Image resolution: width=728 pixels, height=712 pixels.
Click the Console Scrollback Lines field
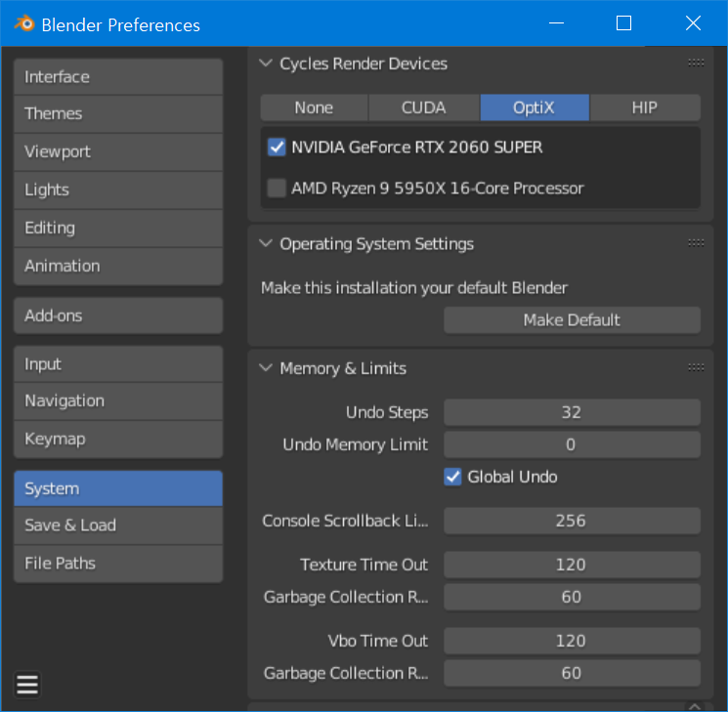[x=572, y=521]
